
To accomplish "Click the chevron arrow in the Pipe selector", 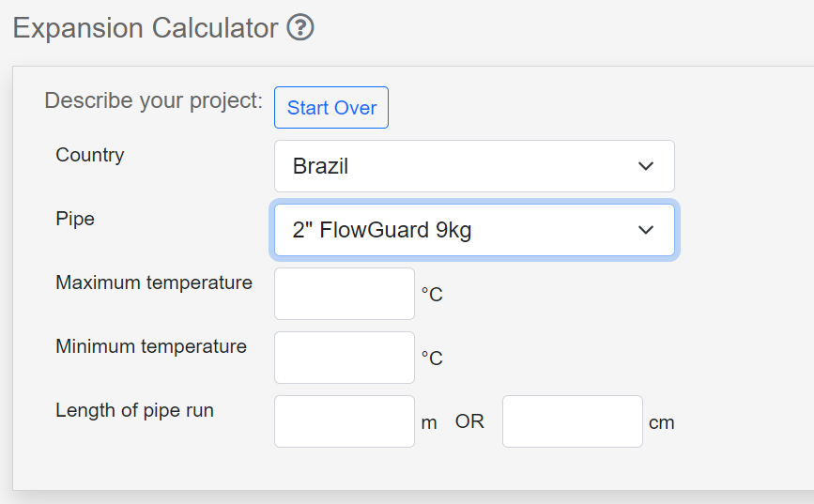I will click(x=646, y=230).
